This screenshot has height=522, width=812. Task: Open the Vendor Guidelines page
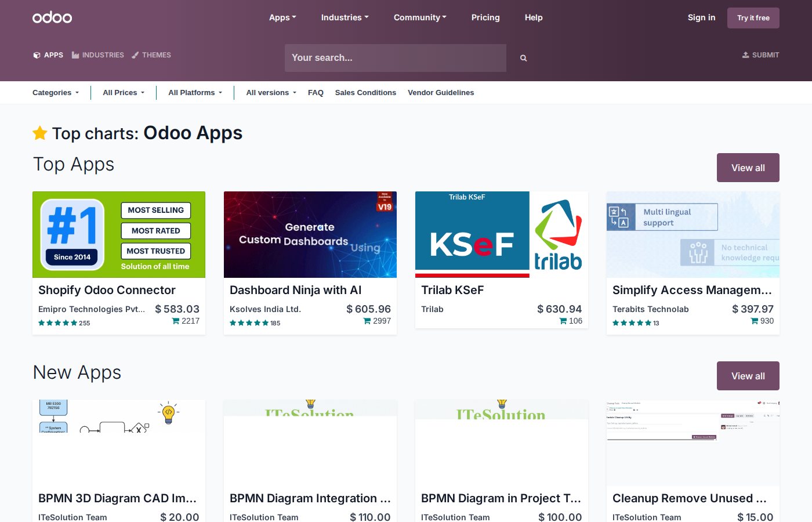click(441, 92)
